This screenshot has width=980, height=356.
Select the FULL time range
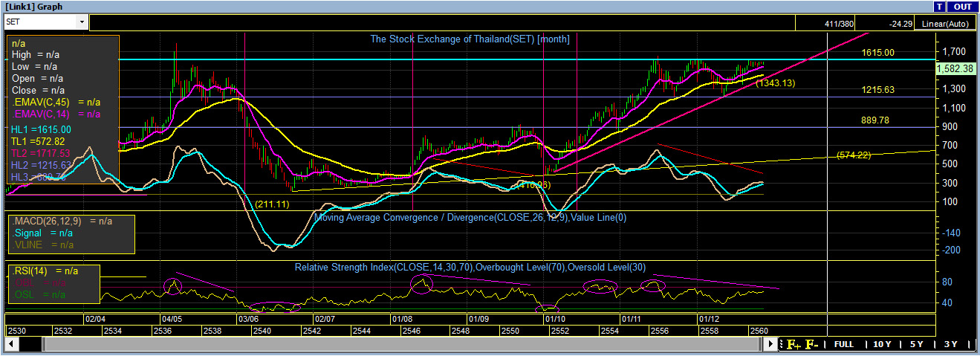(x=843, y=345)
